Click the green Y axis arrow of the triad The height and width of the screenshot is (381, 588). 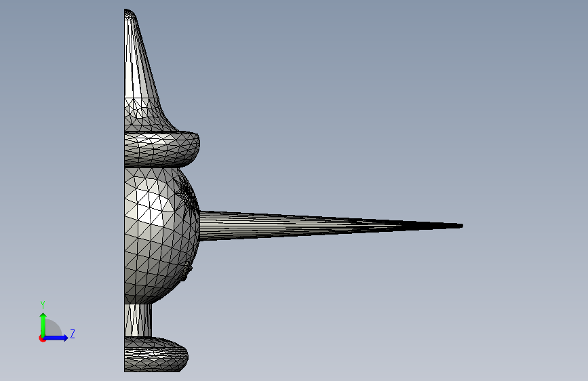(43, 324)
